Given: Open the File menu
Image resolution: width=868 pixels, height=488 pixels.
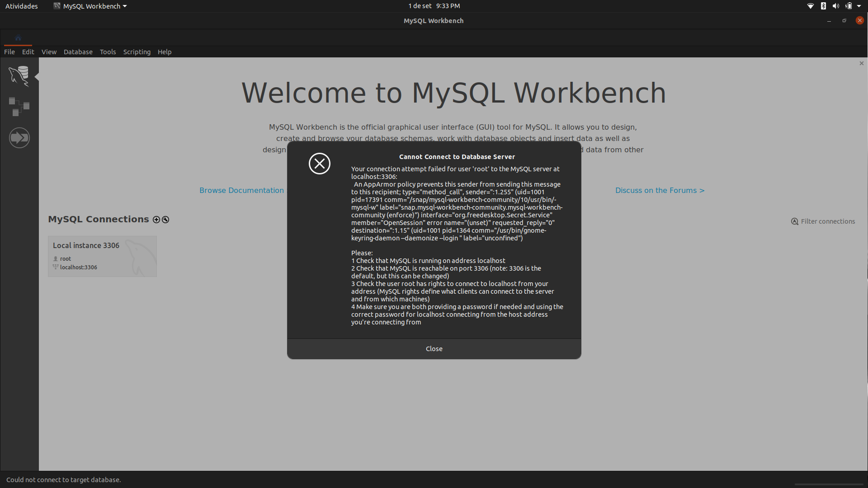Looking at the screenshot, I should [x=9, y=52].
